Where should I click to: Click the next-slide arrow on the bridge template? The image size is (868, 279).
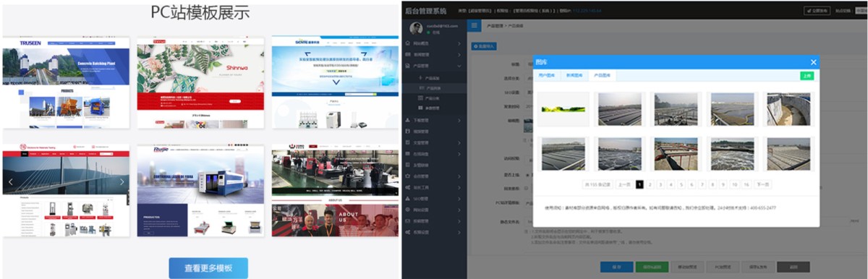122,181
